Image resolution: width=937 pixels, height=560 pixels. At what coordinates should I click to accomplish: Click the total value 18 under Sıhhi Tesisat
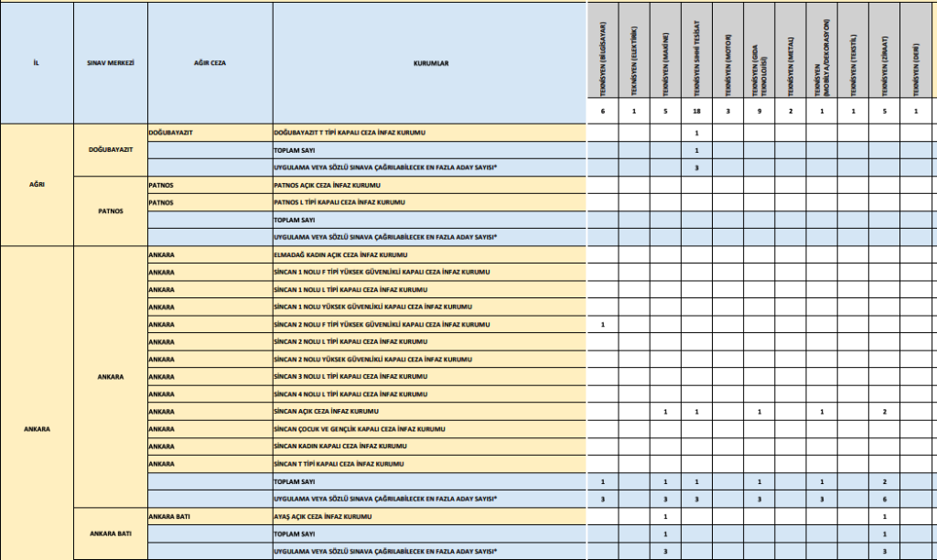click(x=696, y=112)
